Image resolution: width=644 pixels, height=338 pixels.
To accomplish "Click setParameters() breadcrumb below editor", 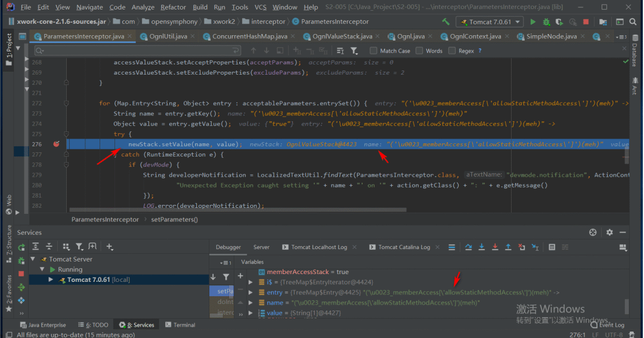I will tap(174, 219).
